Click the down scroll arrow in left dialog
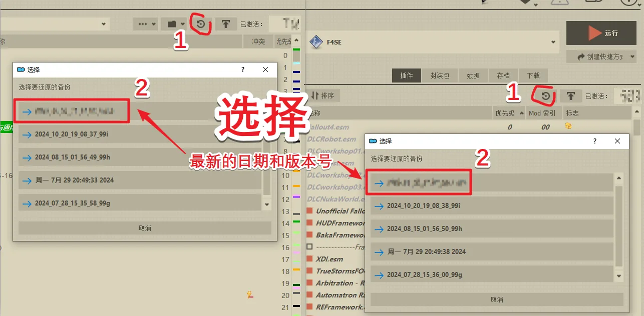Viewport: 644px width, 316px height. point(267,204)
